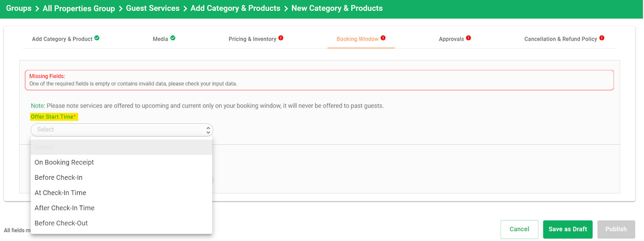
Task: Click the up-down arrows of Offer Start Time select
Action: pyautogui.click(x=208, y=130)
